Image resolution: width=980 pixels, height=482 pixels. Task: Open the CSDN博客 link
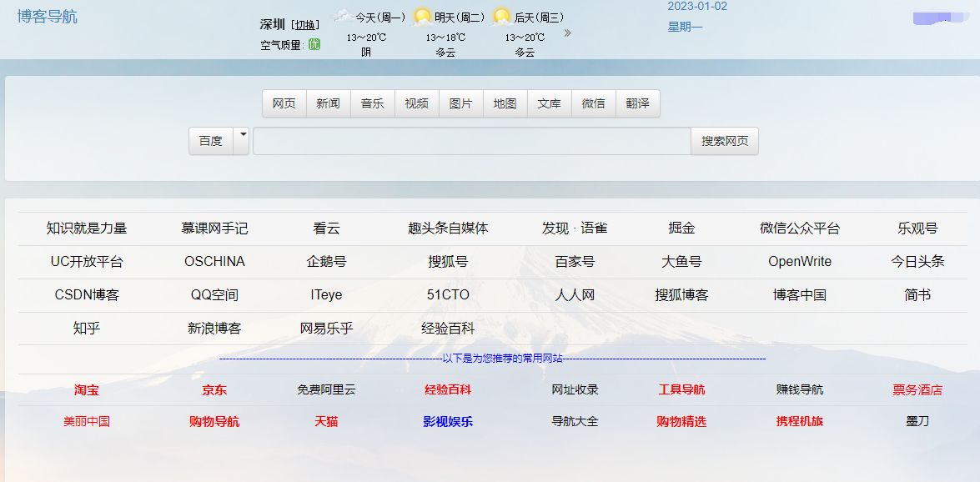coord(87,294)
